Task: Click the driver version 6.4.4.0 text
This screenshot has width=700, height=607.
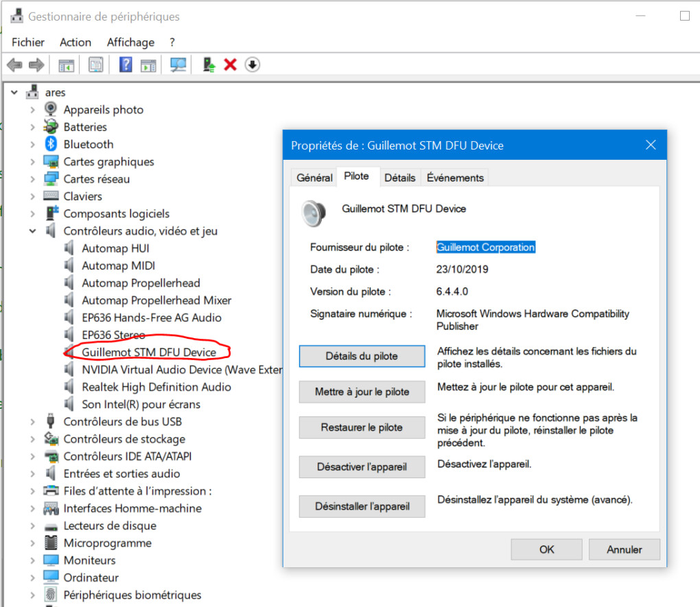Action: pyautogui.click(x=452, y=291)
